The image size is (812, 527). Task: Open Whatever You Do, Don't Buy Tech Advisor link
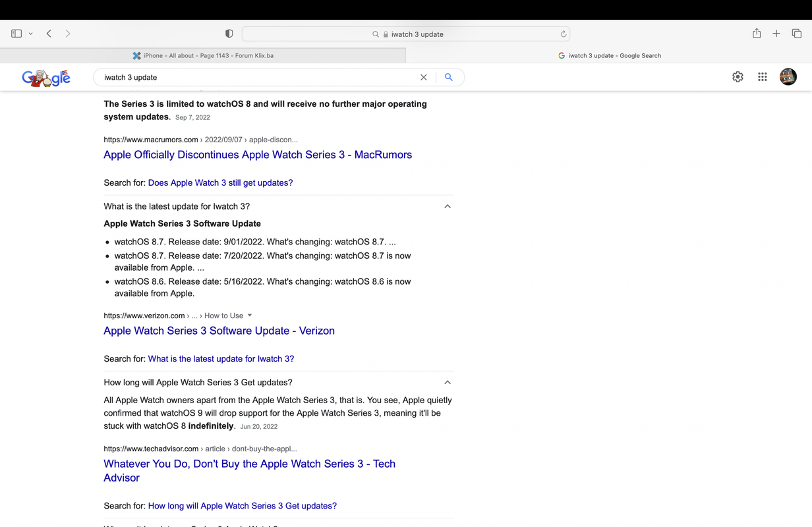(x=249, y=470)
